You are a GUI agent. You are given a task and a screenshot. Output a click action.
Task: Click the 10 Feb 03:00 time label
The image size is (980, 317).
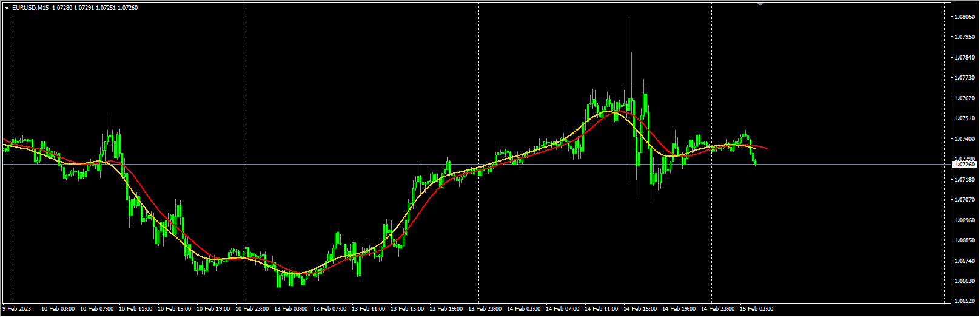(58, 309)
